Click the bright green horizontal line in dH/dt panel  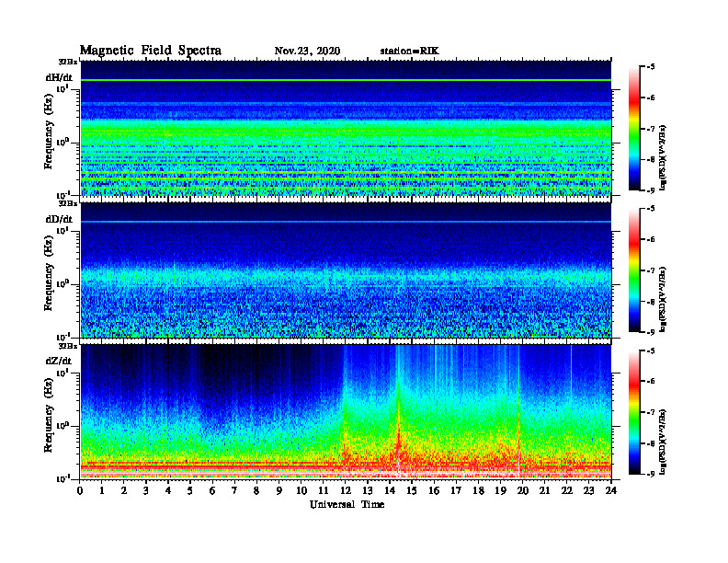pyautogui.click(x=346, y=80)
